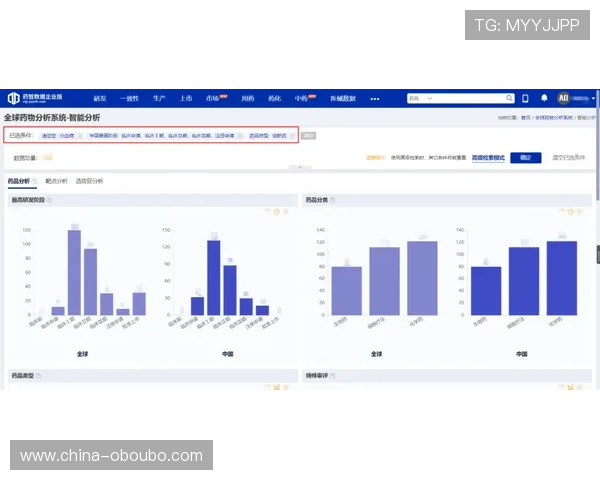This screenshot has height=480, width=600.
Task: Click help icon beside 最高研发阶段 title
Action: [x=49, y=200]
